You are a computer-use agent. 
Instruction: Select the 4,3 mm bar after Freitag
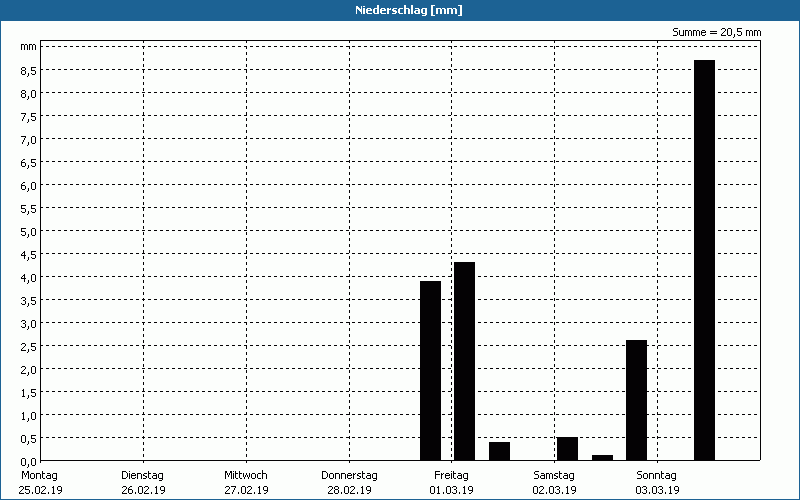point(464,361)
